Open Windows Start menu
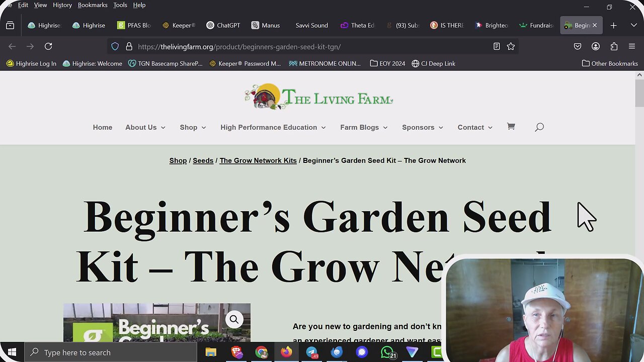This screenshot has width=644, height=362. point(12,352)
